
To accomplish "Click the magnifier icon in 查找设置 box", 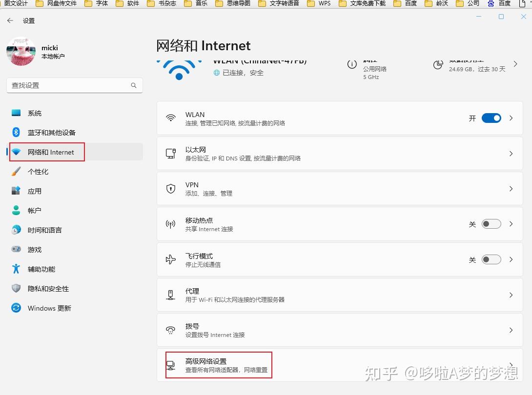I will tap(134, 85).
